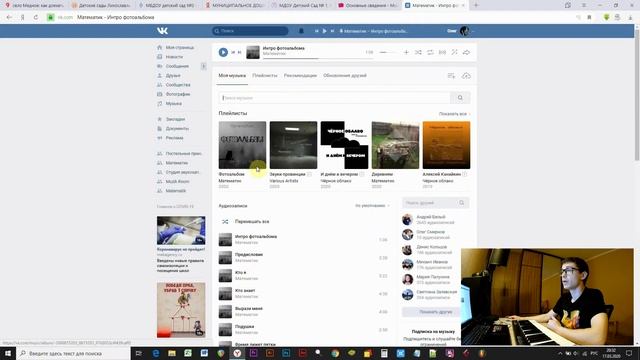This screenshot has width=640, height=360.
Task: Switch to the Плейлисты tab
Action: pyautogui.click(x=264, y=76)
